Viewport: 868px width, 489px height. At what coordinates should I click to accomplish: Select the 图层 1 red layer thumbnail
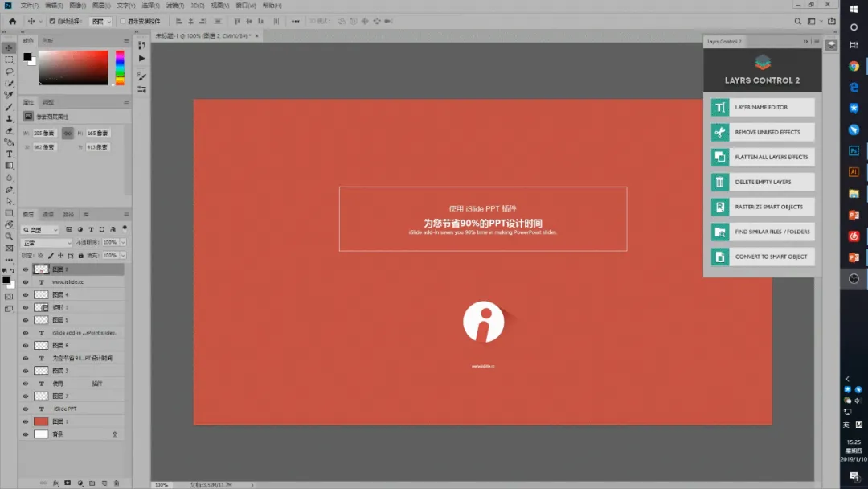[41, 421]
